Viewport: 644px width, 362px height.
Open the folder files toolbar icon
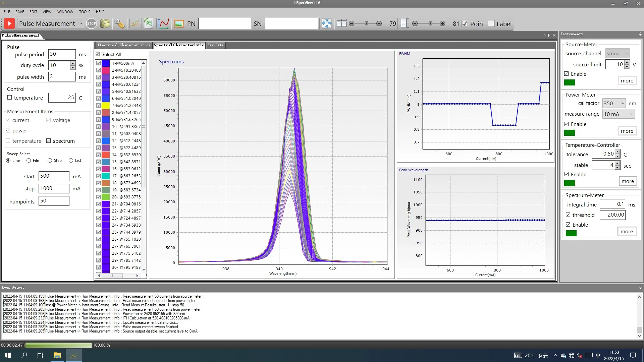[105, 23]
